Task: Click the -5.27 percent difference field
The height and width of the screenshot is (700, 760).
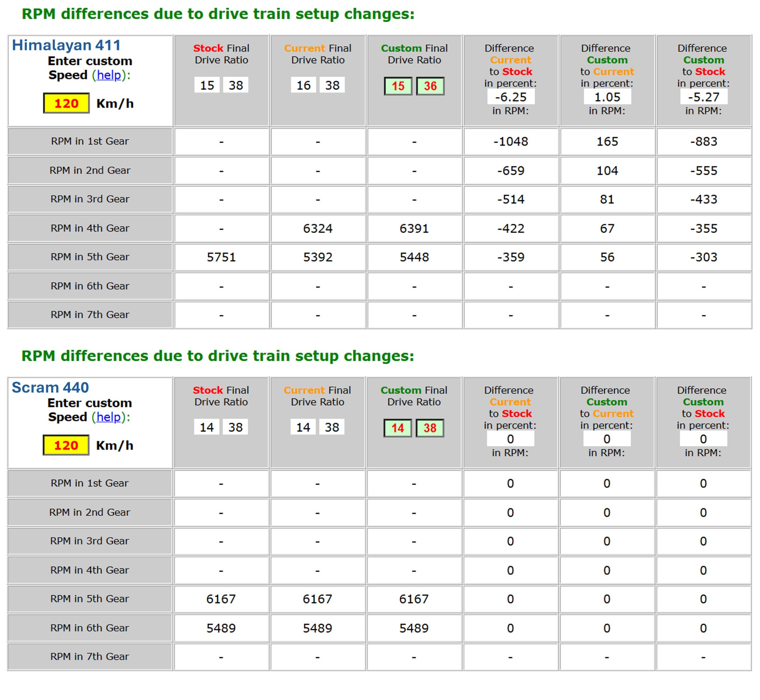Action: click(704, 97)
